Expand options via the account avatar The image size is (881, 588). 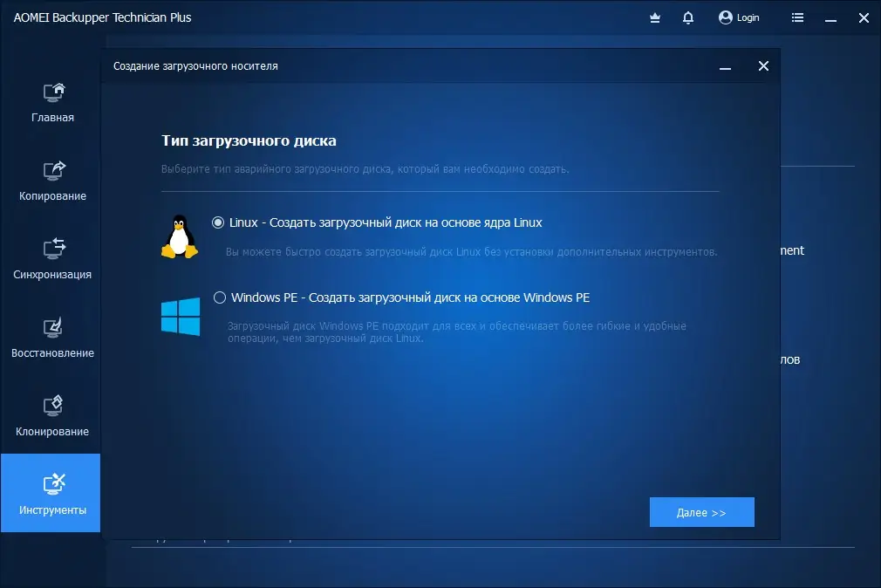point(724,17)
